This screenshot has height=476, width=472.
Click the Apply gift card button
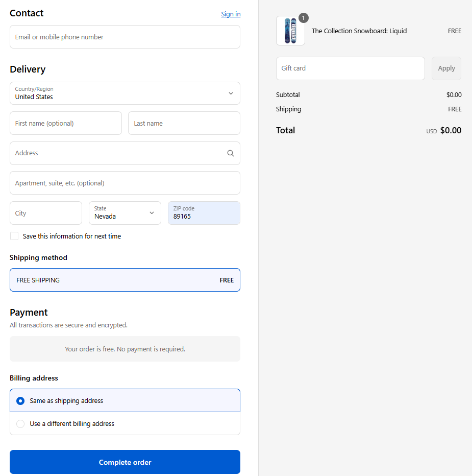click(446, 68)
